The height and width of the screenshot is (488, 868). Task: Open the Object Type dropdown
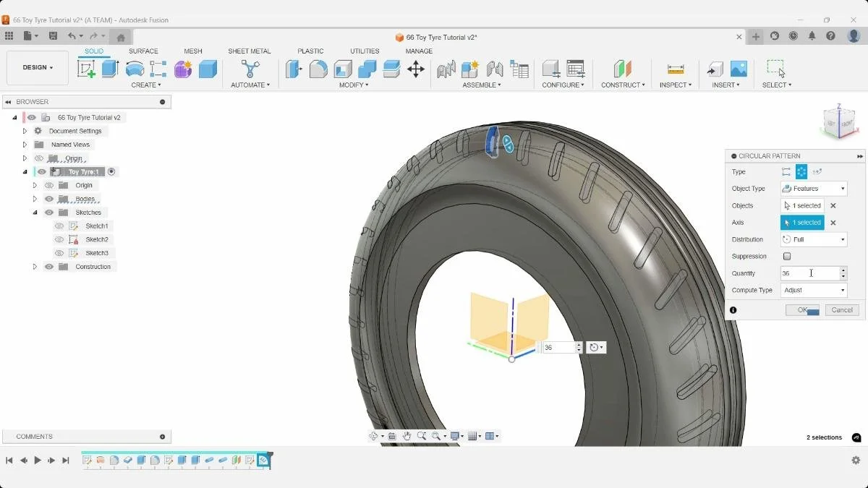click(x=814, y=189)
